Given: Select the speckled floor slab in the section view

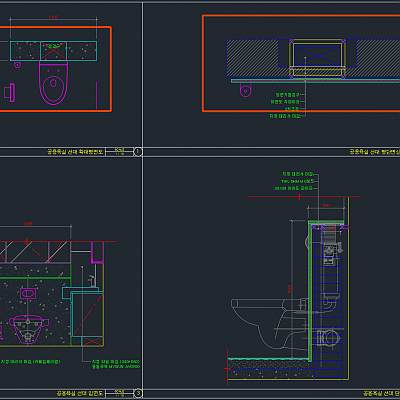Looking at the screenshot, I should pyautogui.click(x=271, y=369).
